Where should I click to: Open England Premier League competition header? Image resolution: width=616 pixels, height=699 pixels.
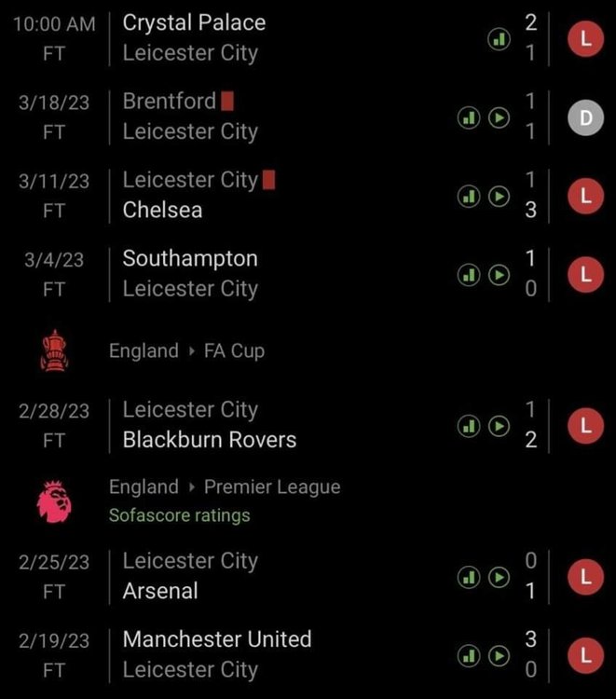[225, 487]
